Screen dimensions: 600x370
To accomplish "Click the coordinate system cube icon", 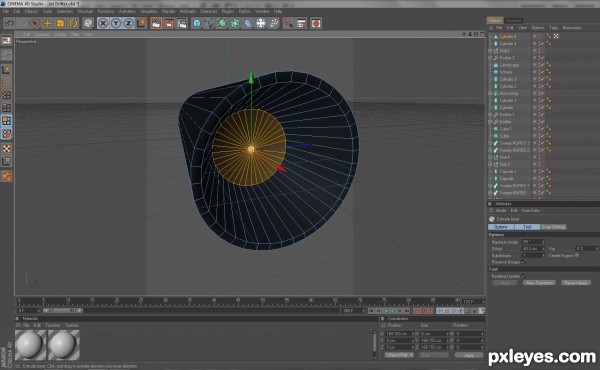I will tap(142, 23).
